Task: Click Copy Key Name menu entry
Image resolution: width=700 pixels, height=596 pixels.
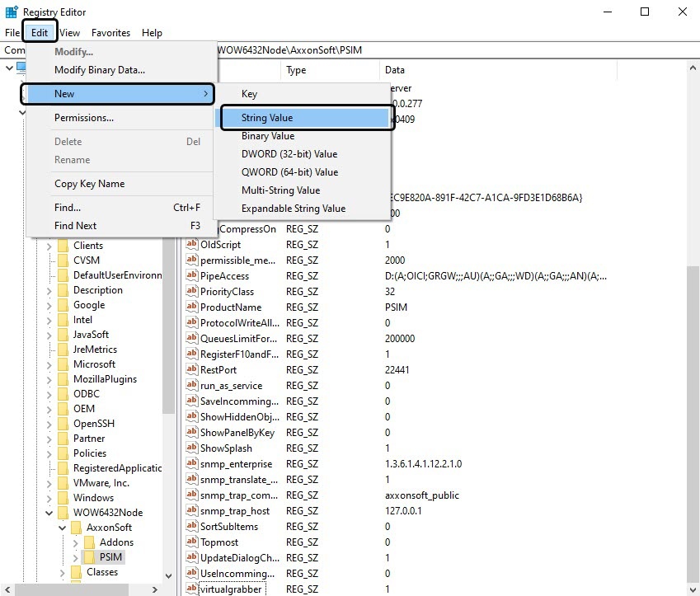Action: pyautogui.click(x=89, y=184)
